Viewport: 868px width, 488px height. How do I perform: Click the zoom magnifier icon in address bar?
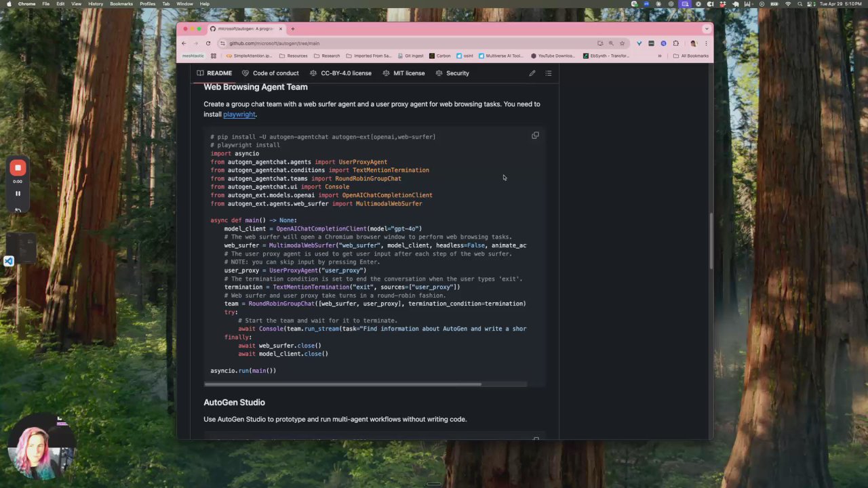pos(611,43)
